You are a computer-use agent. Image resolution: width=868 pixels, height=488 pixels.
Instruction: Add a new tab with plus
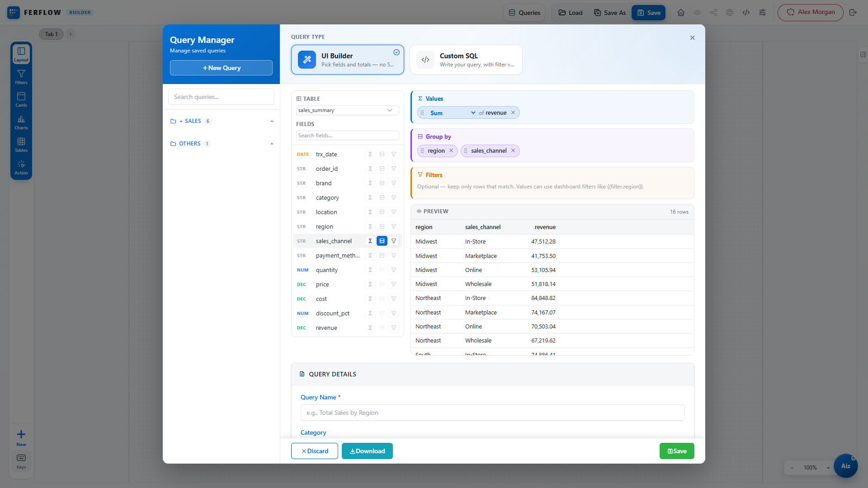(x=71, y=34)
